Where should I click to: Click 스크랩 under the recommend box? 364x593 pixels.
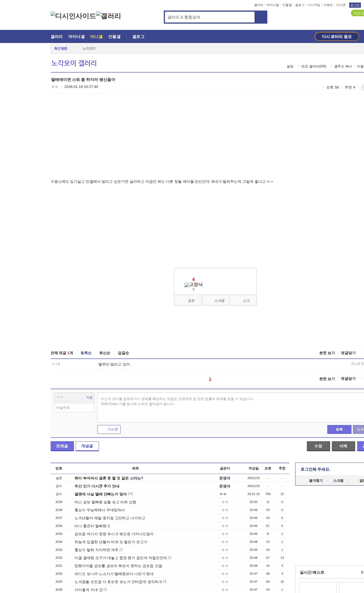[216, 300]
